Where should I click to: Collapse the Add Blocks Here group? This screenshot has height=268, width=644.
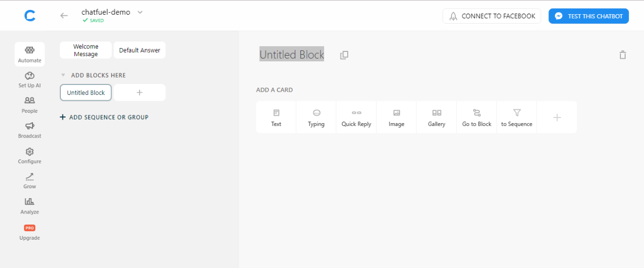click(63, 76)
